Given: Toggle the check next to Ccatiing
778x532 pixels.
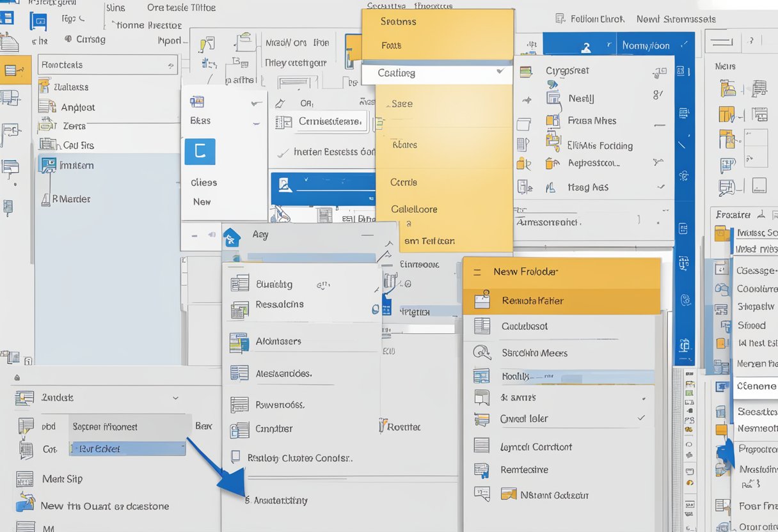Looking at the screenshot, I should pos(499,72).
